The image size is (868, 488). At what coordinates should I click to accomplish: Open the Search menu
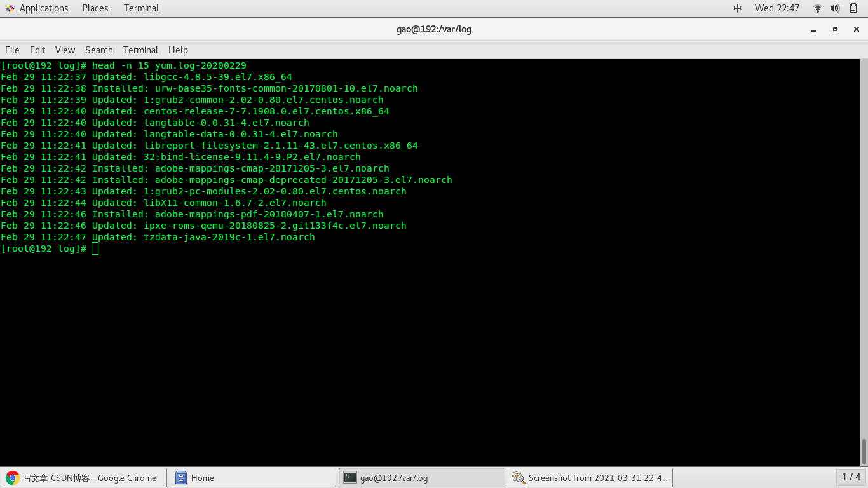point(98,50)
